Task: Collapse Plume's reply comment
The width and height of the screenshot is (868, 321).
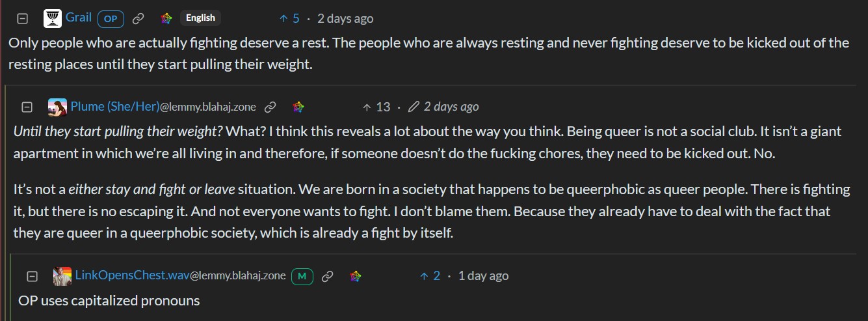Action: 27,107
